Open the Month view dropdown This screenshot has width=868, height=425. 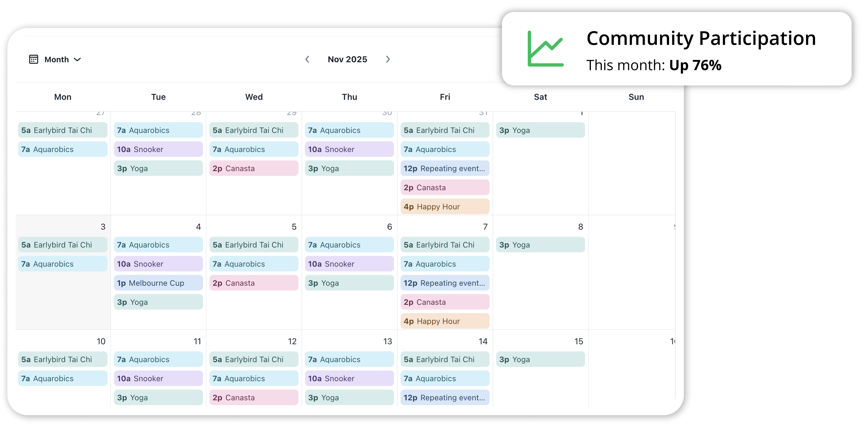56,59
